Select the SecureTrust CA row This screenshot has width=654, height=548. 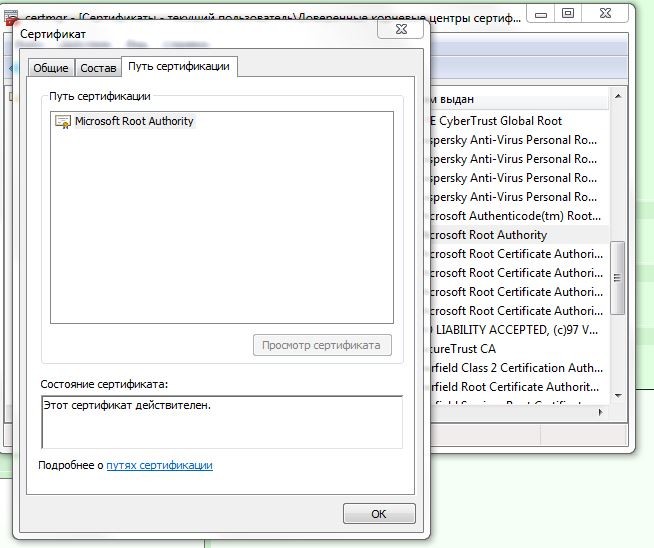(x=519, y=349)
